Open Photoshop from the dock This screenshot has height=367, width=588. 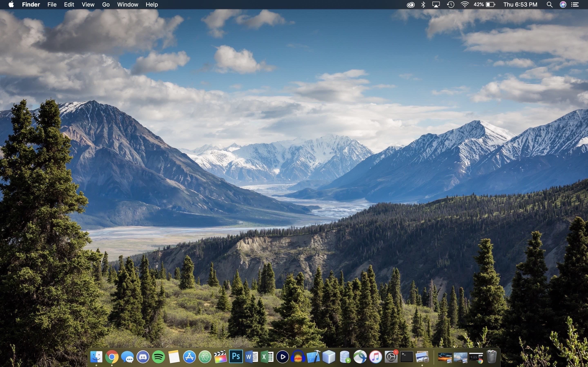(x=236, y=357)
